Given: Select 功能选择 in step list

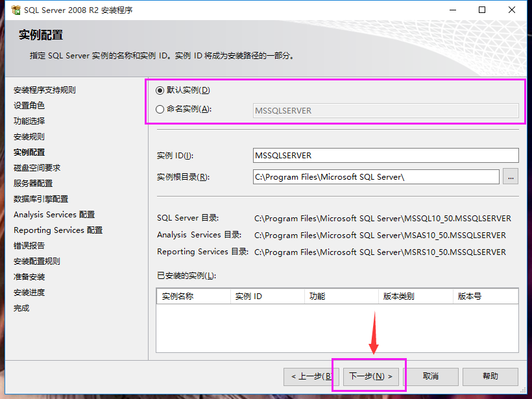Looking at the screenshot, I should (29, 121).
